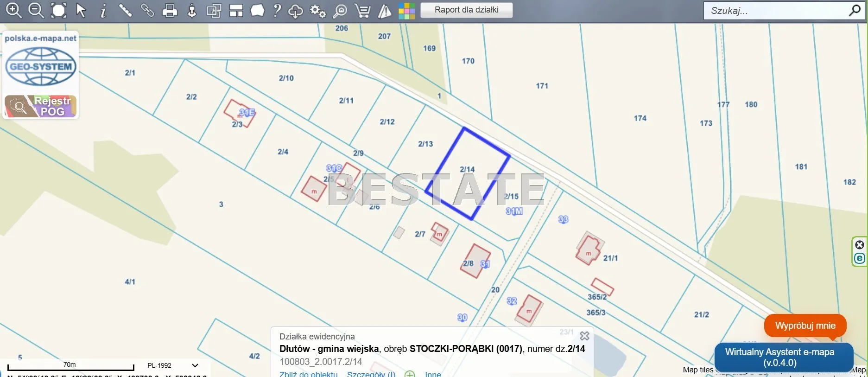Open the colorful grid of tiles
The image size is (868, 377).
click(406, 10)
